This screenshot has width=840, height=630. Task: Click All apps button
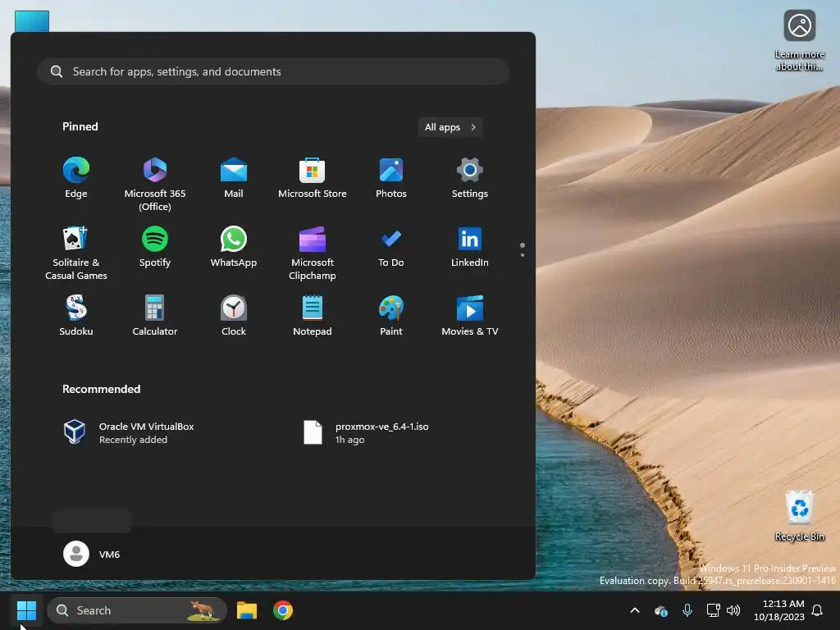point(450,127)
